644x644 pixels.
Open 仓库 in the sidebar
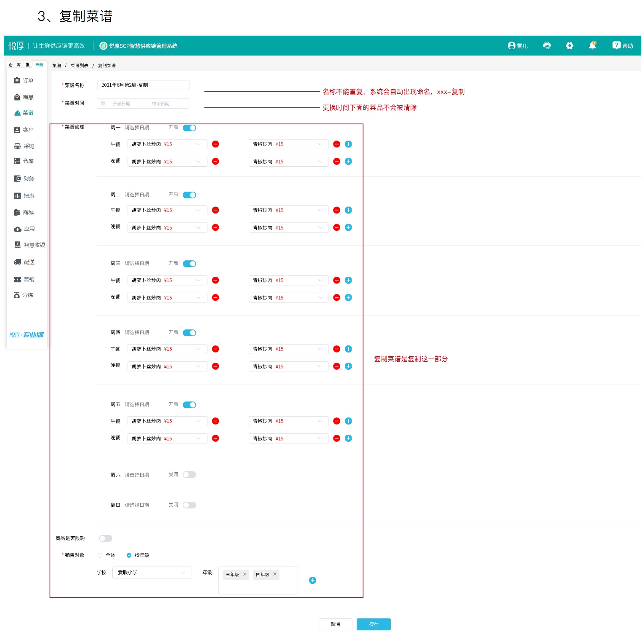pyautogui.click(x=24, y=161)
